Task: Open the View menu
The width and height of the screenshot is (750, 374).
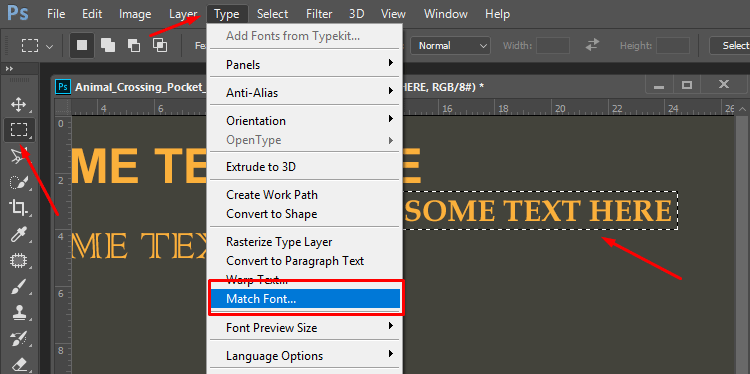Action: click(394, 14)
